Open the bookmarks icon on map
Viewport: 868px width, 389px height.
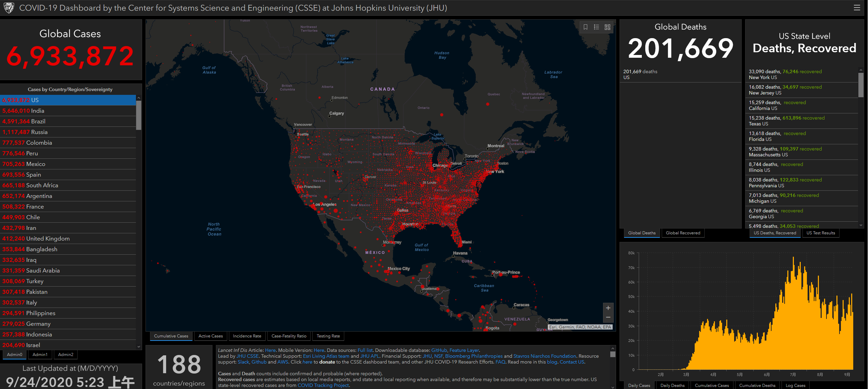pyautogui.click(x=586, y=27)
